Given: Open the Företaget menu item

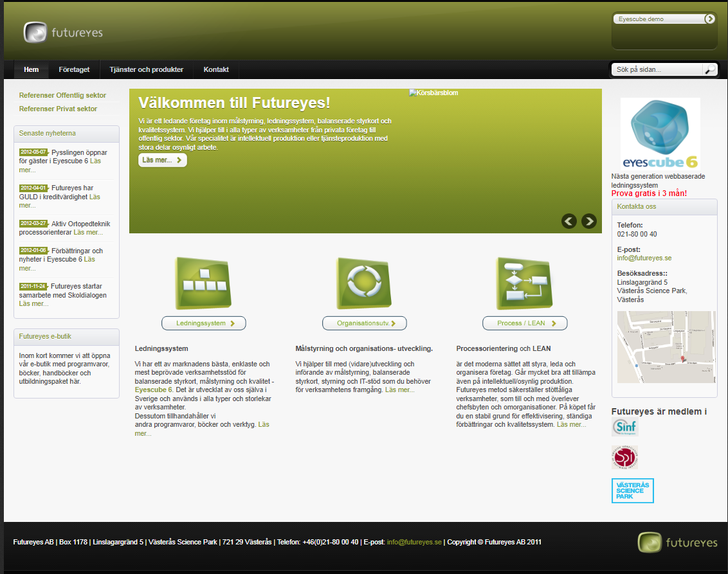Looking at the screenshot, I should (x=75, y=69).
